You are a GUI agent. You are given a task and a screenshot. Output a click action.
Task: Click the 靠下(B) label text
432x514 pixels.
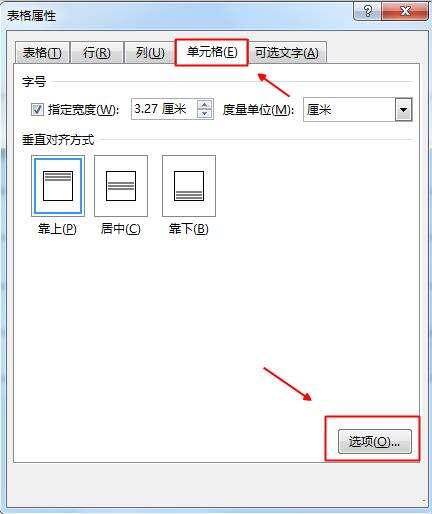pyautogui.click(x=189, y=229)
